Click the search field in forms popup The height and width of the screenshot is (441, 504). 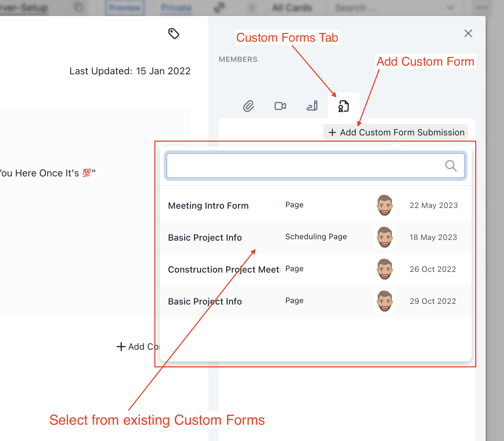(x=305, y=166)
